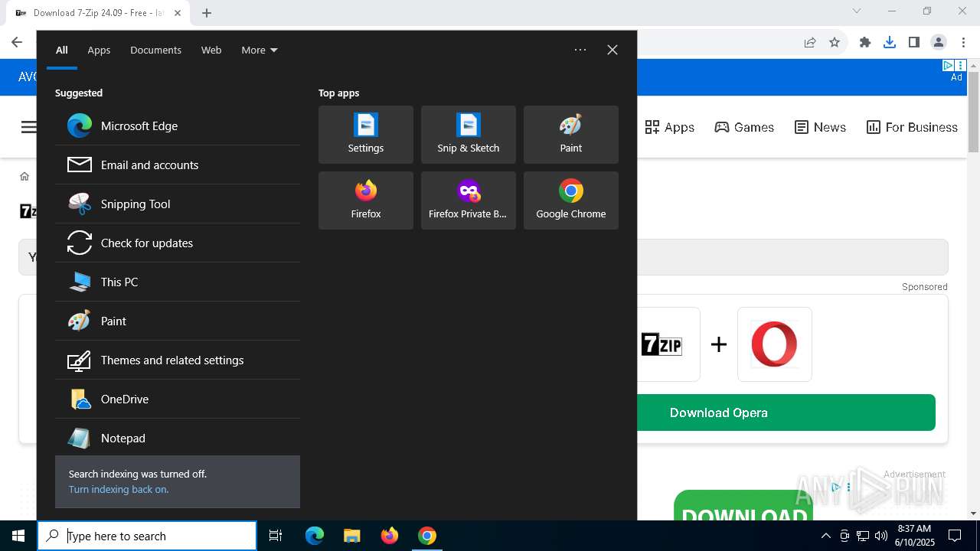Open Chrome profile avatar menu
Viewport: 980px width, 551px height.
(938, 42)
